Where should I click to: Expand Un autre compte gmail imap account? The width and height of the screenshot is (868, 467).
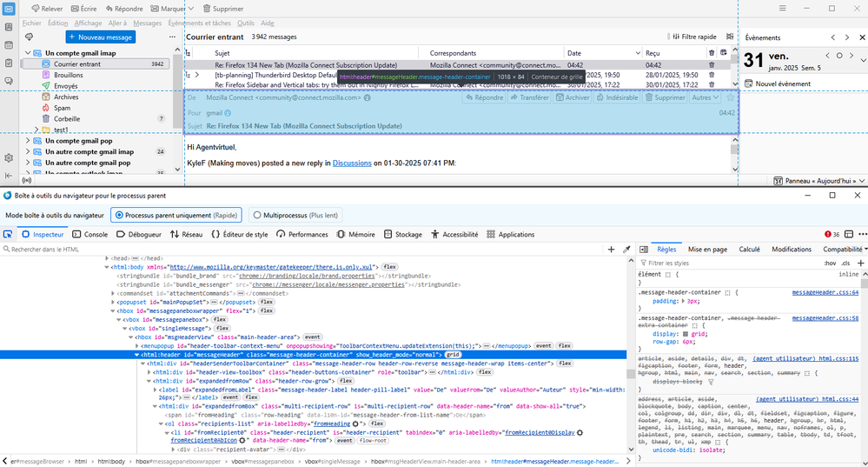28,152
